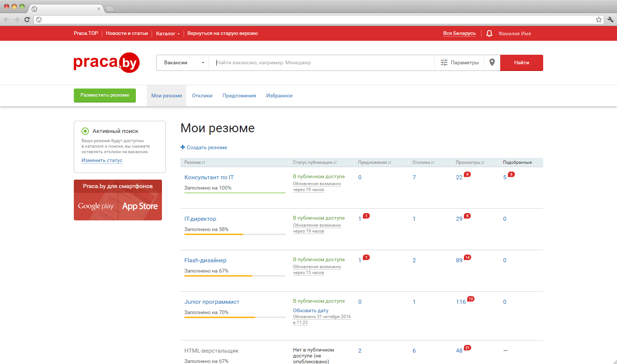
Task: Expand the Каталог menu
Action: [168, 33]
